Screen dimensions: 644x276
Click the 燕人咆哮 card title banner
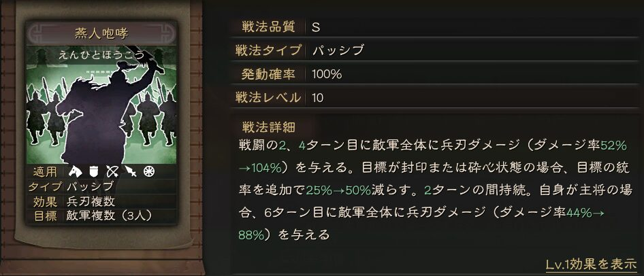point(101,33)
